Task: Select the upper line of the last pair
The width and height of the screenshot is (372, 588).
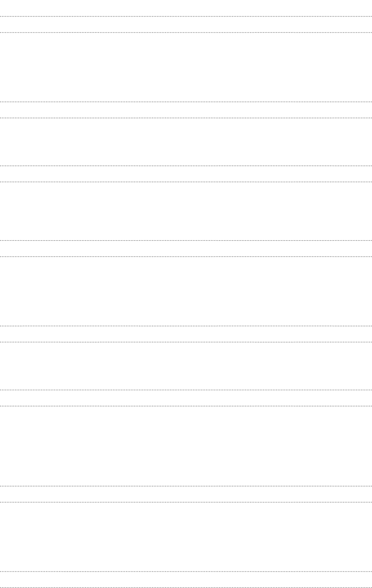Action: (x=186, y=571)
